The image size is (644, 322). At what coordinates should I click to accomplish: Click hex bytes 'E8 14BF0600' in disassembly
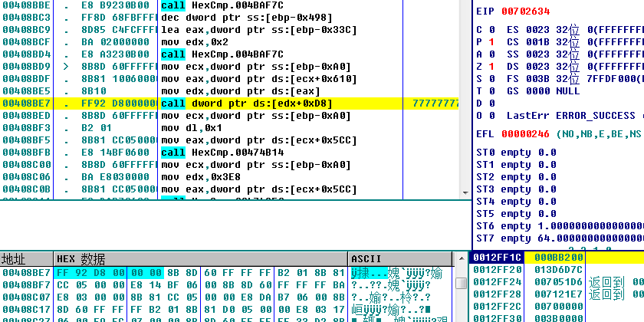(115, 153)
